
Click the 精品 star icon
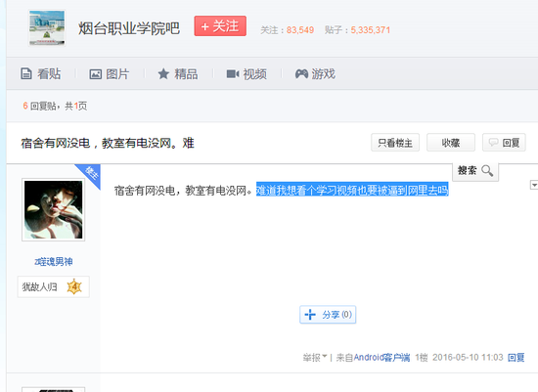163,73
